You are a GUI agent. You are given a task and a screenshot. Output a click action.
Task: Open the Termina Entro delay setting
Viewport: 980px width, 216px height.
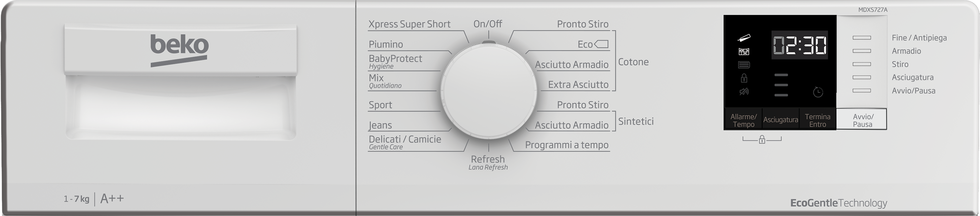[x=818, y=120]
